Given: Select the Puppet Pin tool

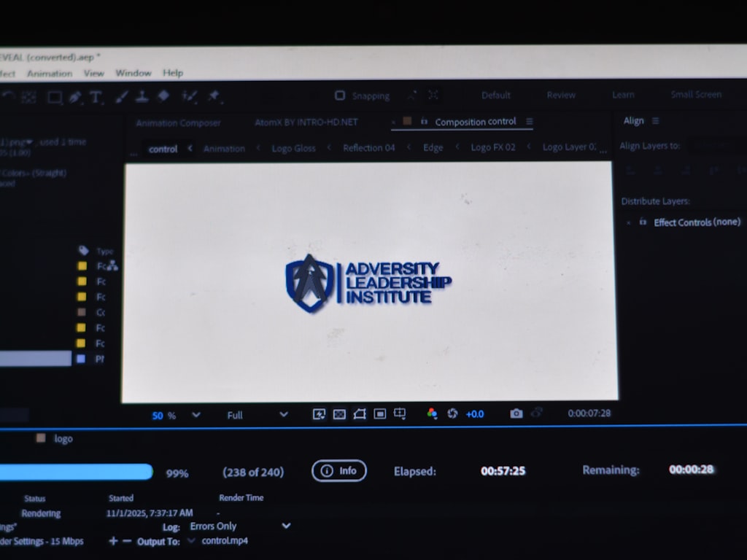Looking at the screenshot, I should tap(214, 96).
